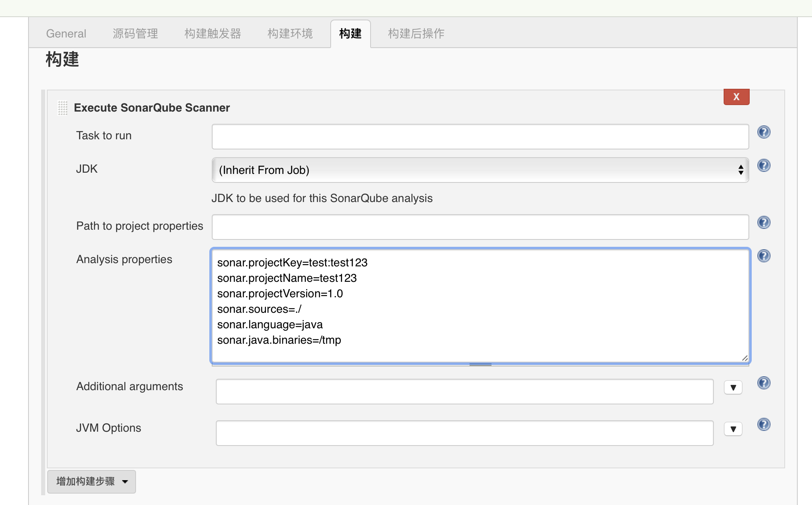Expand the JVM Options field arrow

coord(733,429)
